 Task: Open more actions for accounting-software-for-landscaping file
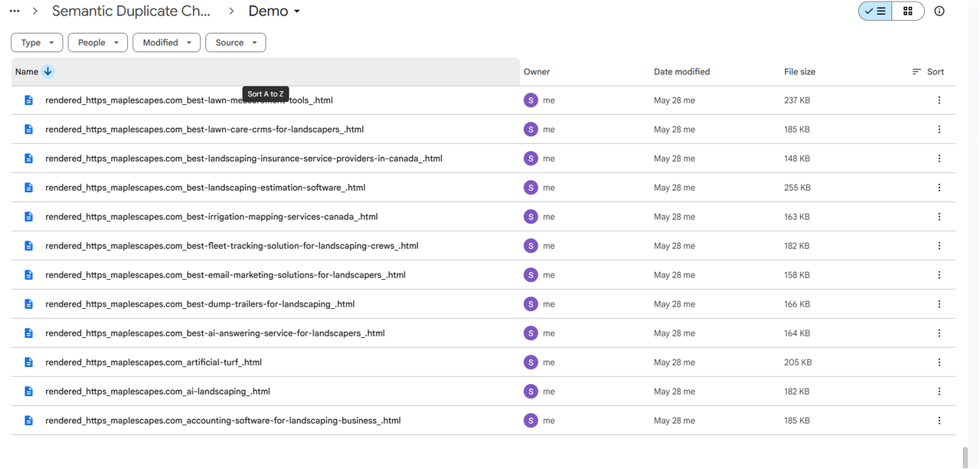[x=939, y=421]
